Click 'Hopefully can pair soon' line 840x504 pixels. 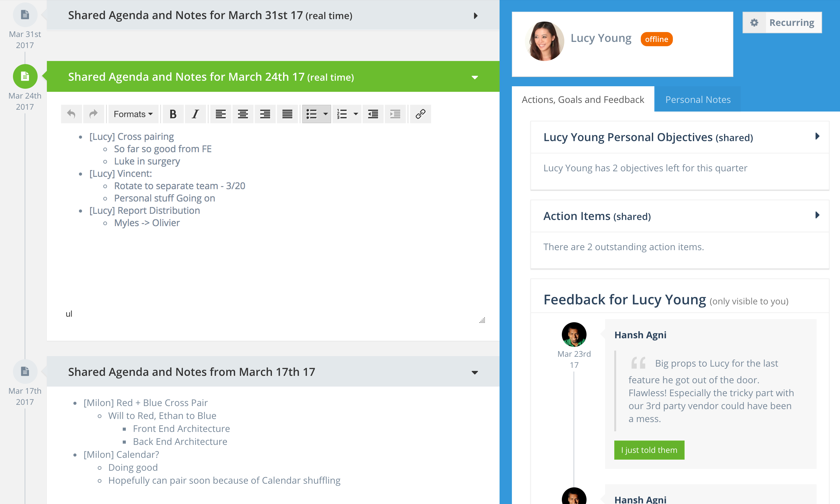[224, 480]
